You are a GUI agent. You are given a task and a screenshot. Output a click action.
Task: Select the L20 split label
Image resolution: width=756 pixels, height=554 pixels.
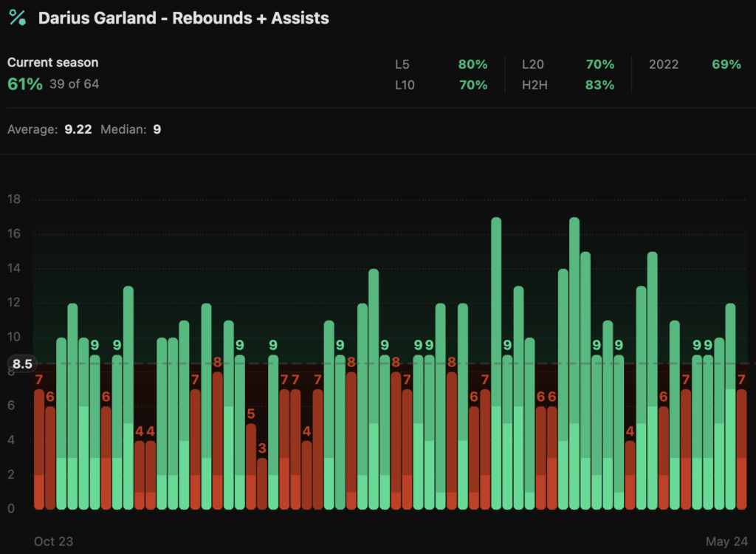tap(533, 64)
